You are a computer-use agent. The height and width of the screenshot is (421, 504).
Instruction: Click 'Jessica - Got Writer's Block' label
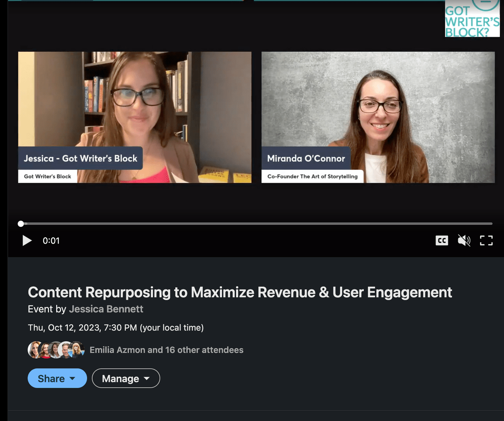tap(81, 158)
